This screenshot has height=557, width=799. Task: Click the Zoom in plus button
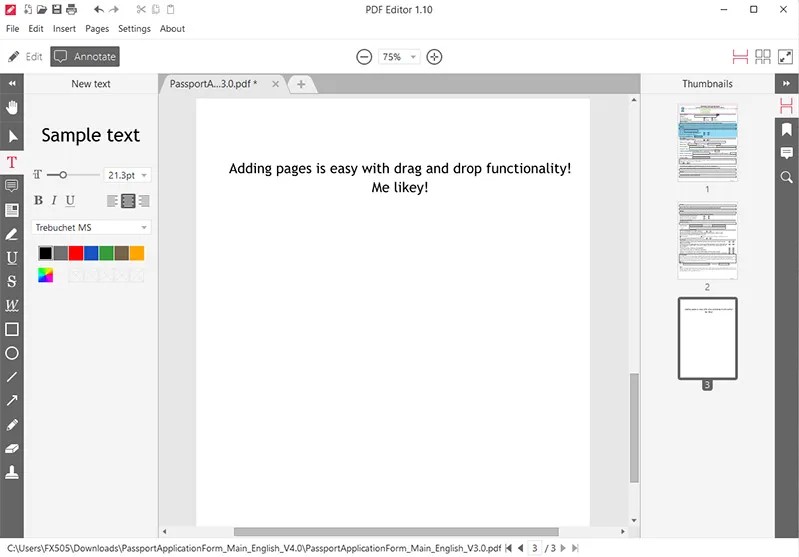coord(434,57)
